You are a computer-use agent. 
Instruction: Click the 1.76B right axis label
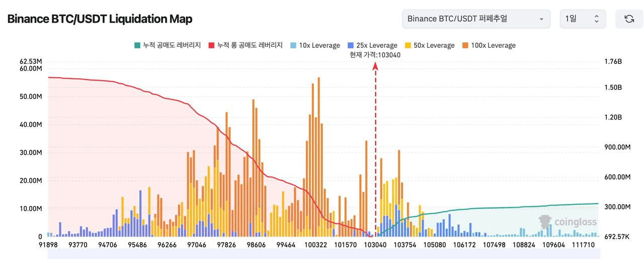tap(613, 61)
